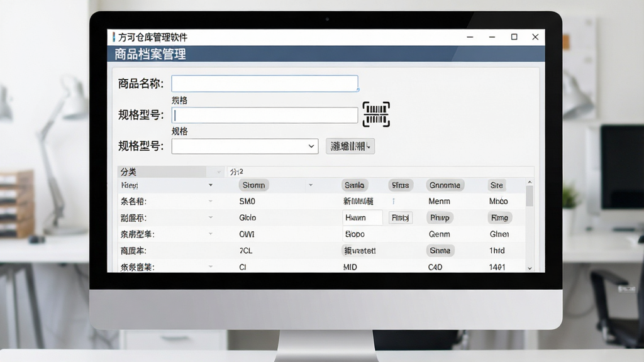Open the 分类 header dropdown arrow
Viewport: 644px width, 362px height.
tap(219, 172)
